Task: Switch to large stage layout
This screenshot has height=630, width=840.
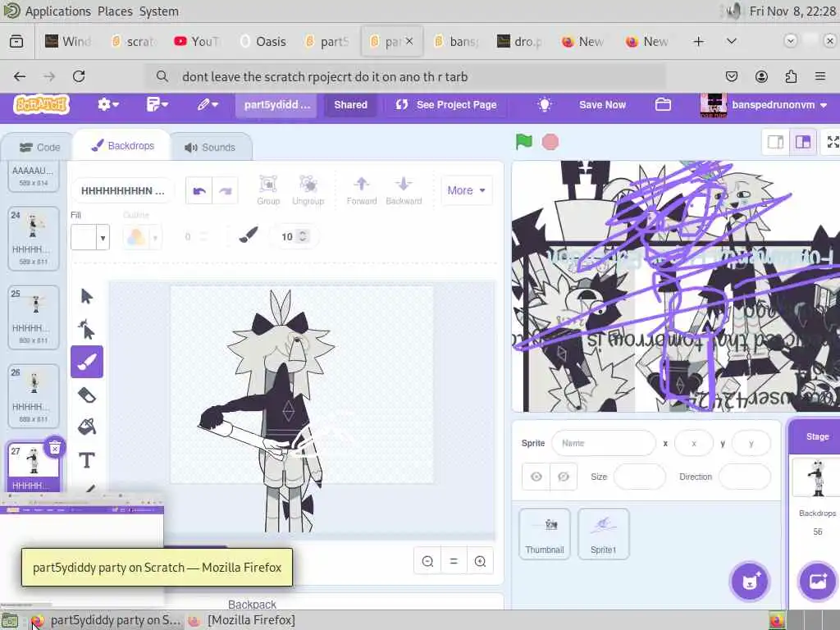Action: coord(802,142)
